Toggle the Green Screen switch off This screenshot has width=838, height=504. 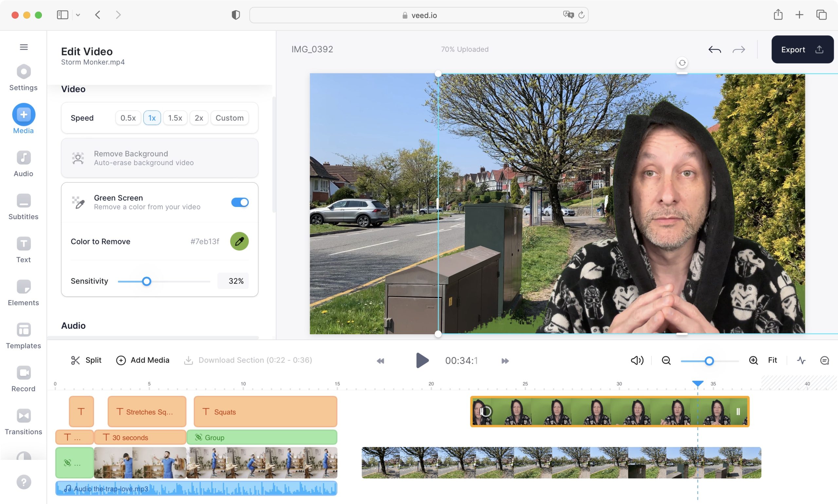point(240,202)
